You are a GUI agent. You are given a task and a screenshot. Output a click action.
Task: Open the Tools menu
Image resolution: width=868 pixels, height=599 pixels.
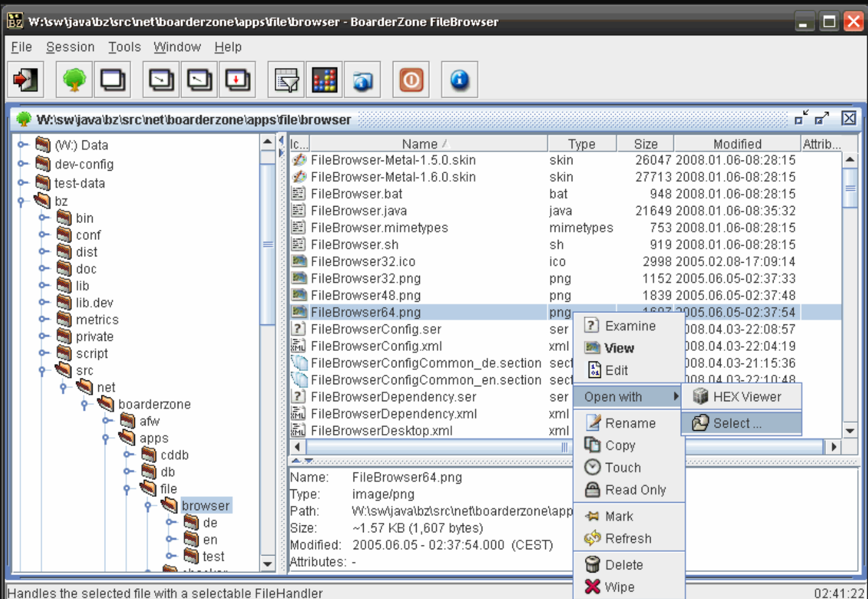pyautogui.click(x=124, y=47)
